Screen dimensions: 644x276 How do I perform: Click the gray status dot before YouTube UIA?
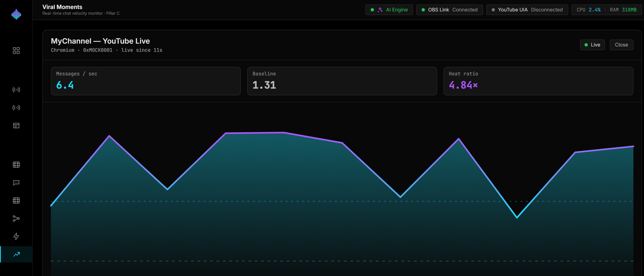coord(493,10)
